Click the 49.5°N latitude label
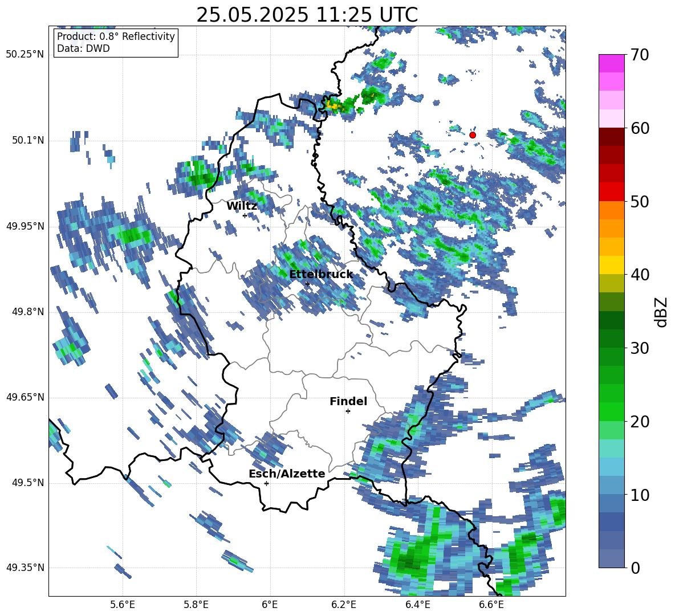The height and width of the screenshot is (616, 675). (x=28, y=482)
